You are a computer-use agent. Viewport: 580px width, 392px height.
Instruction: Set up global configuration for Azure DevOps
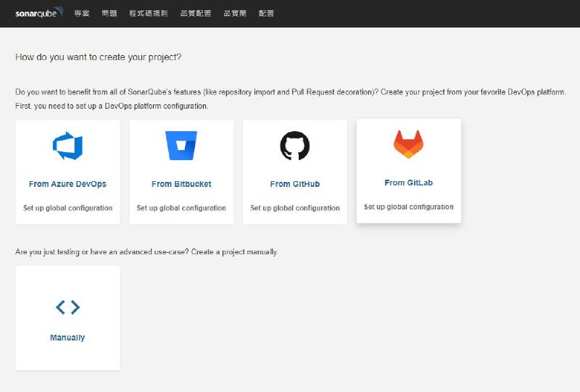pyautogui.click(x=67, y=208)
